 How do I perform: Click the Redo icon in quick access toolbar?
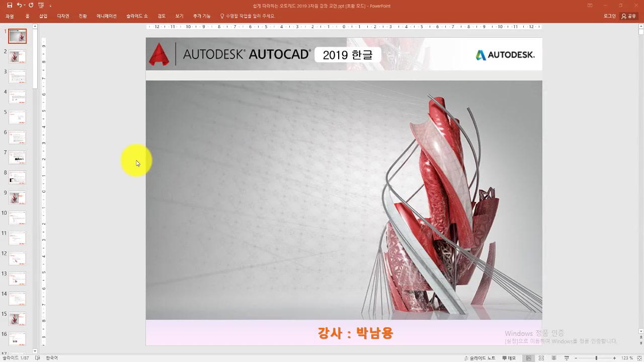(x=31, y=6)
